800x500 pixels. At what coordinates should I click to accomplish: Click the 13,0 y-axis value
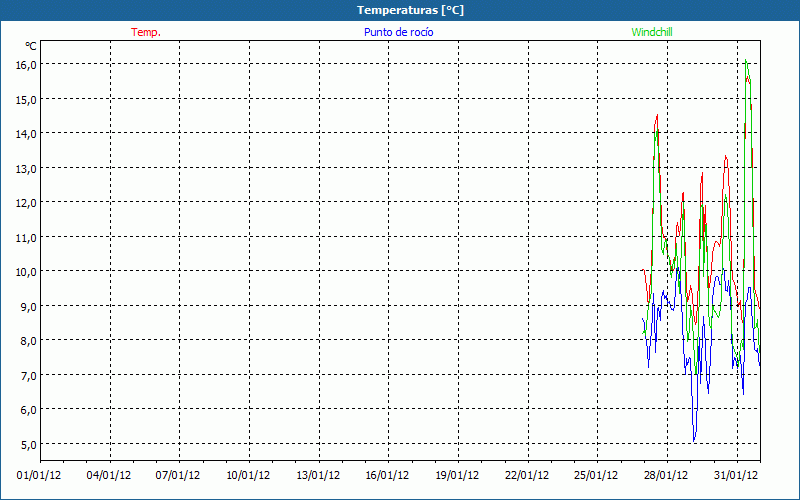point(26,168)
